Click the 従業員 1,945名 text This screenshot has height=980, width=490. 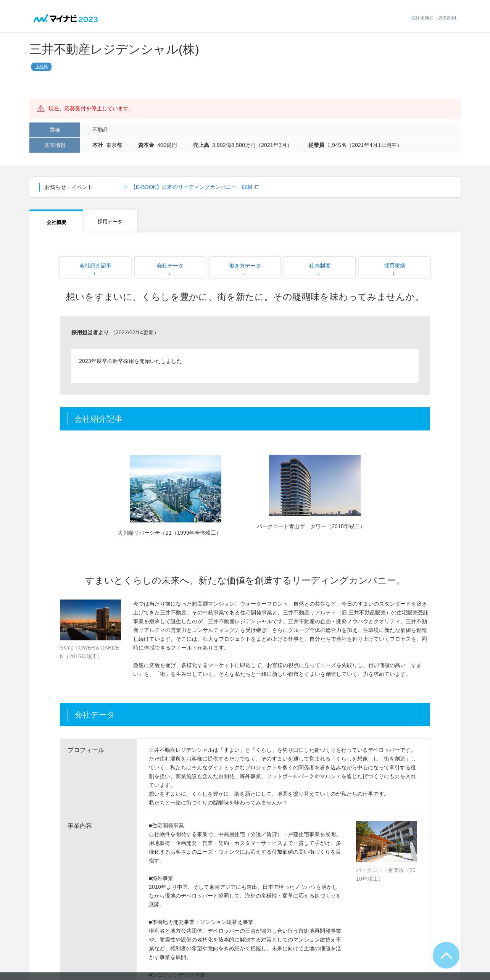(x=355, y=145)
